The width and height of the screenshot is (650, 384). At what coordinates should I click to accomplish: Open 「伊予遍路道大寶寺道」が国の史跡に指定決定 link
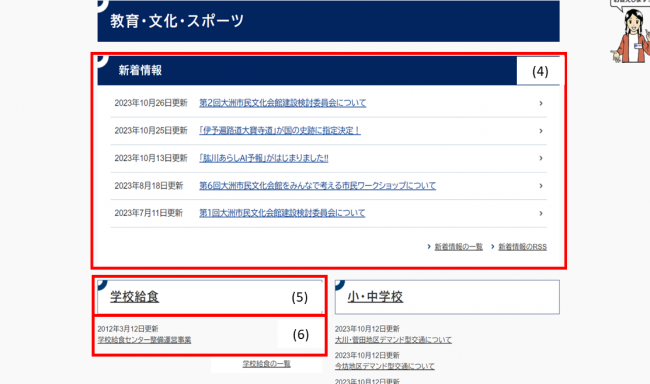[280, 131]
